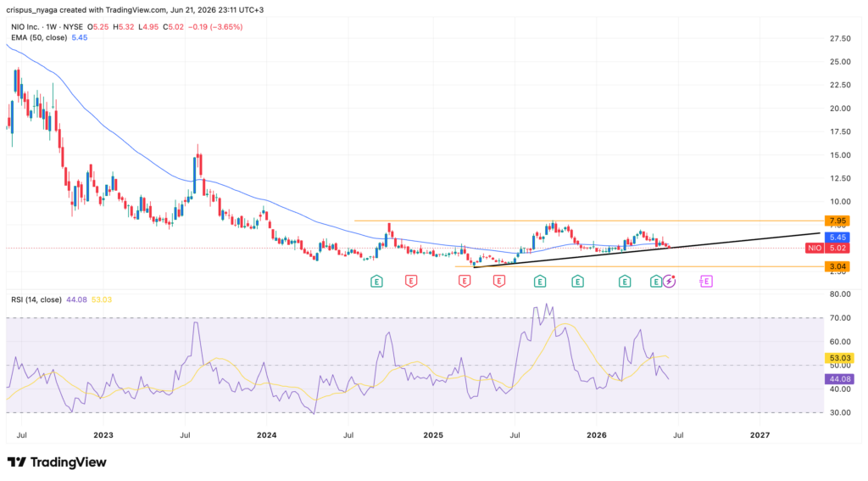Click the 80.00 RSI axis label
The width and height of the screenshot is (868, 481).
click(x=840, y=294)
